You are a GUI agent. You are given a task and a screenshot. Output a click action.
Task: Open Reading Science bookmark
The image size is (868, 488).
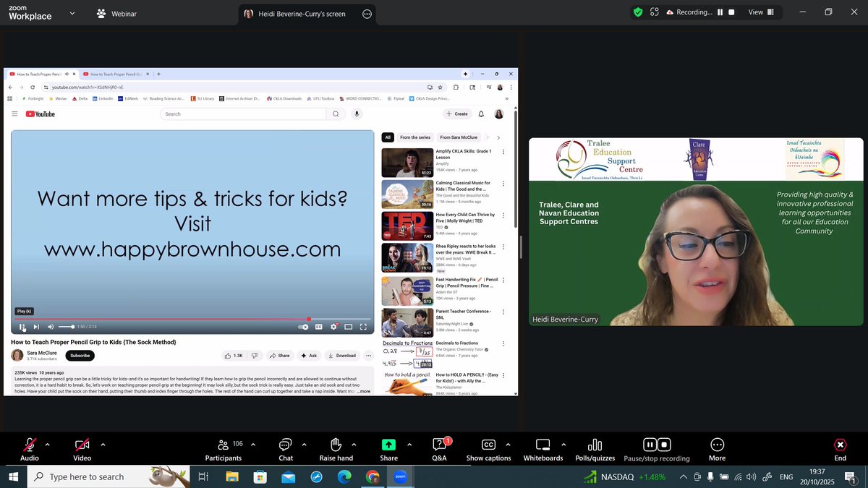[x=164, y=98]
